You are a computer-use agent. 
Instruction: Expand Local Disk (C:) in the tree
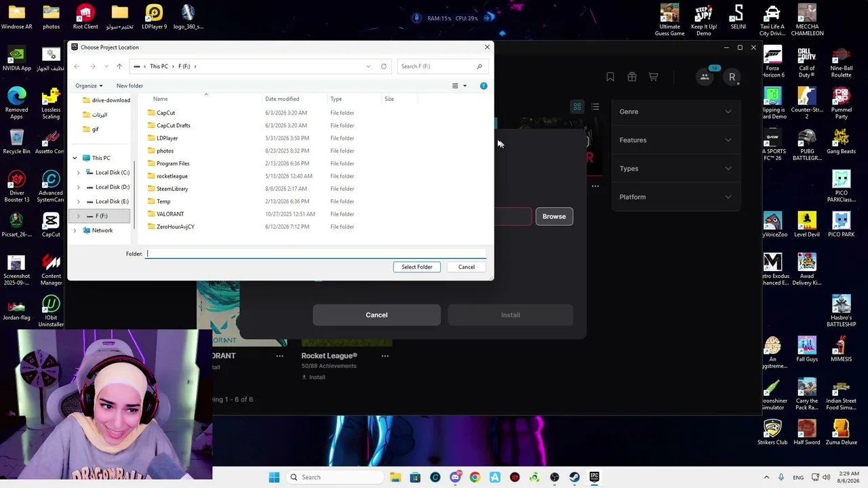tap(78, 173)
